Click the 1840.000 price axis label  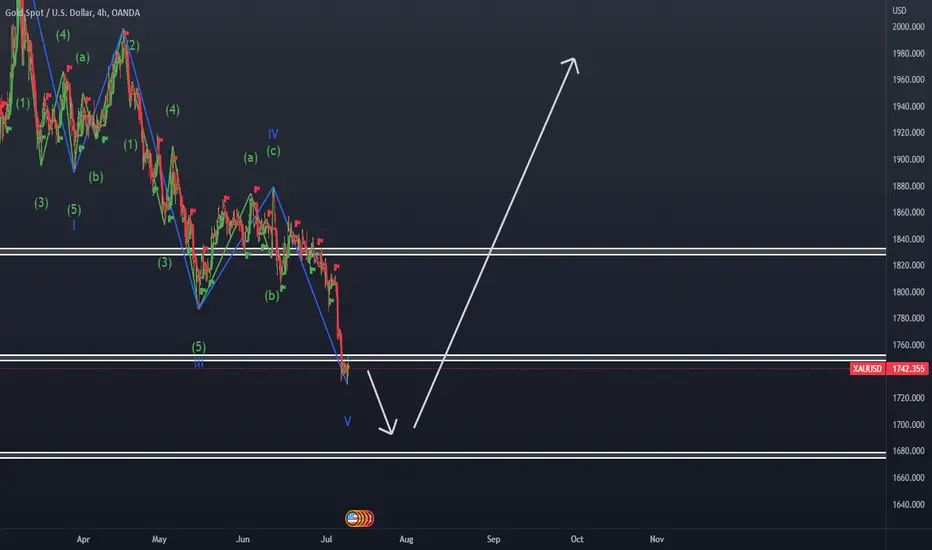(908, 239)
